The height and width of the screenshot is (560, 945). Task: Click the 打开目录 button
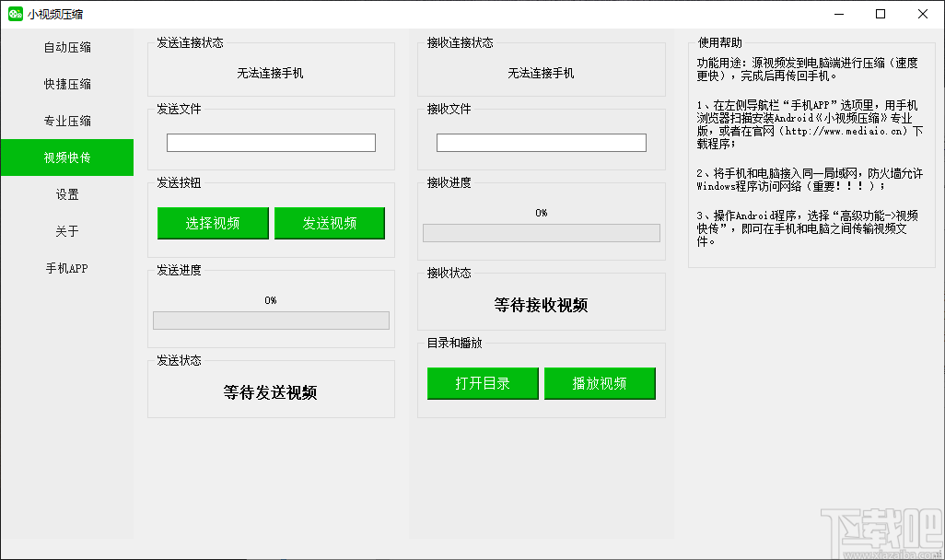[x=483, y=383]
